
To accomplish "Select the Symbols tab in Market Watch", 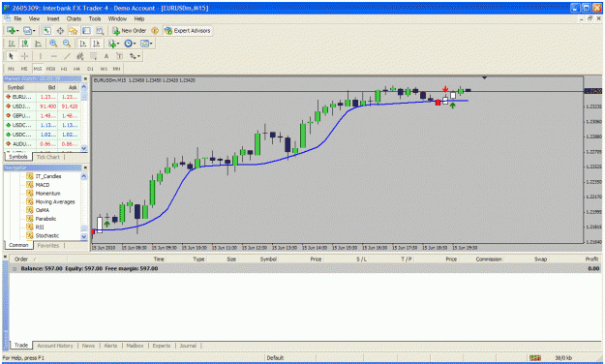I will click(x=18, y=157).
